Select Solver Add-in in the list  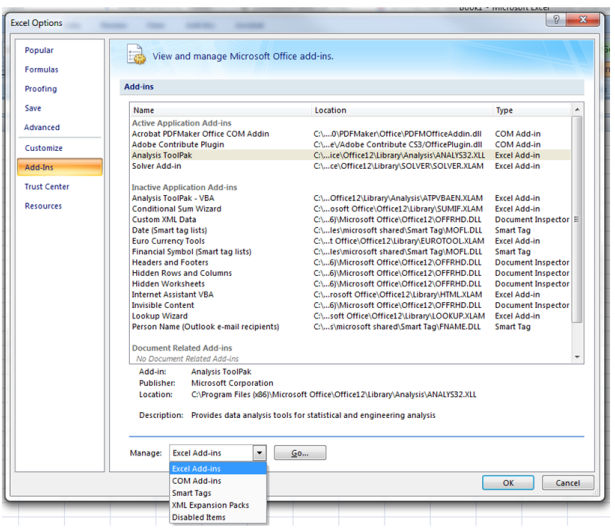[160, 166]
